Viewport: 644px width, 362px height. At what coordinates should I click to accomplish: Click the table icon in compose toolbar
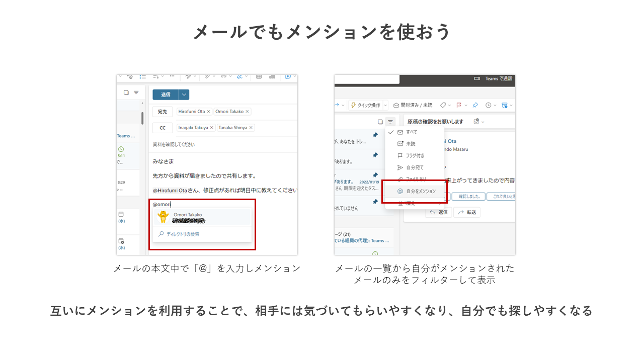[259, 76]
